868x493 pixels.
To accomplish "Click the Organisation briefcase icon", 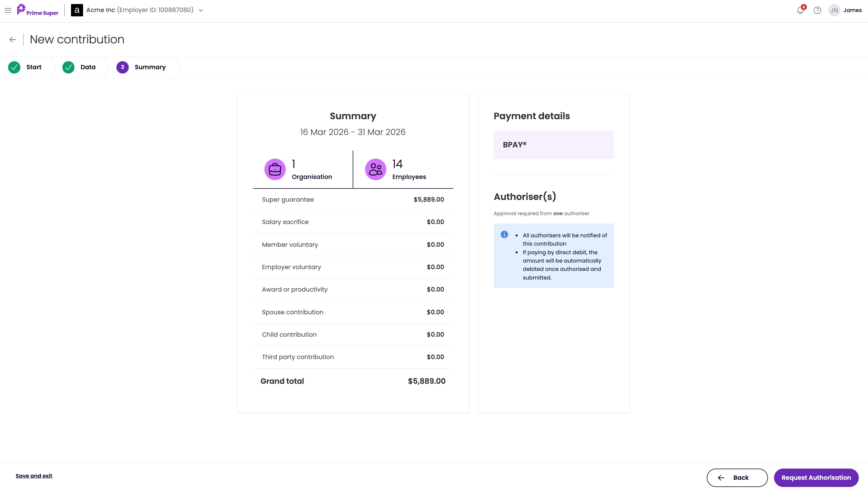I will (275, 169).
